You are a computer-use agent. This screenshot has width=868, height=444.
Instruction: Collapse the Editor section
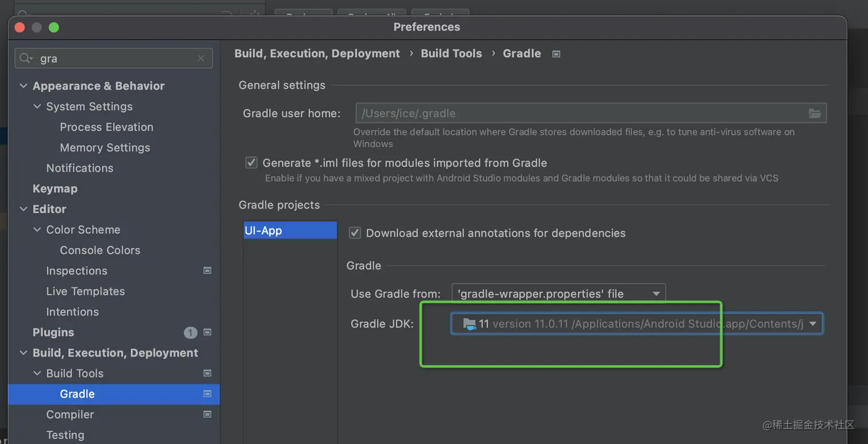coord(24,209)
